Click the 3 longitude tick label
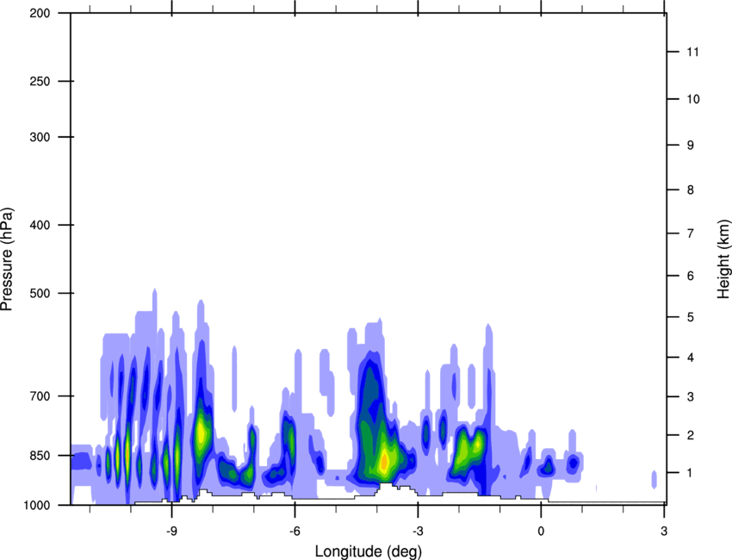Screen dimensions: 732x560 coord(664,532)
